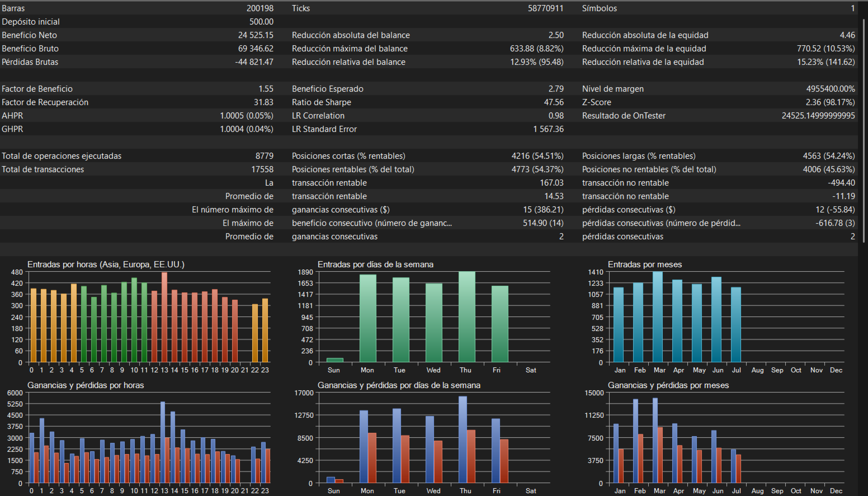Click the Ticks value '58770911'
This screenshot has height=496, width=868.
[546, 8]
